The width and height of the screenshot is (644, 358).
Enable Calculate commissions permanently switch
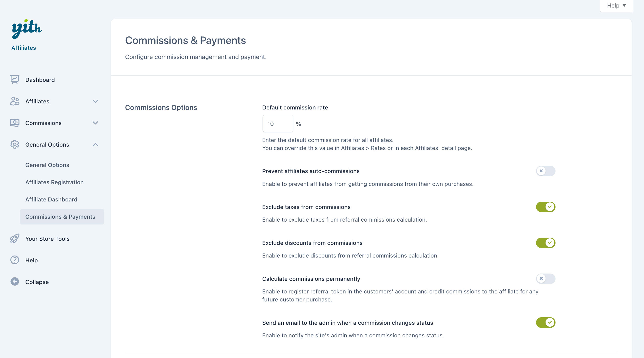[546, 279]
